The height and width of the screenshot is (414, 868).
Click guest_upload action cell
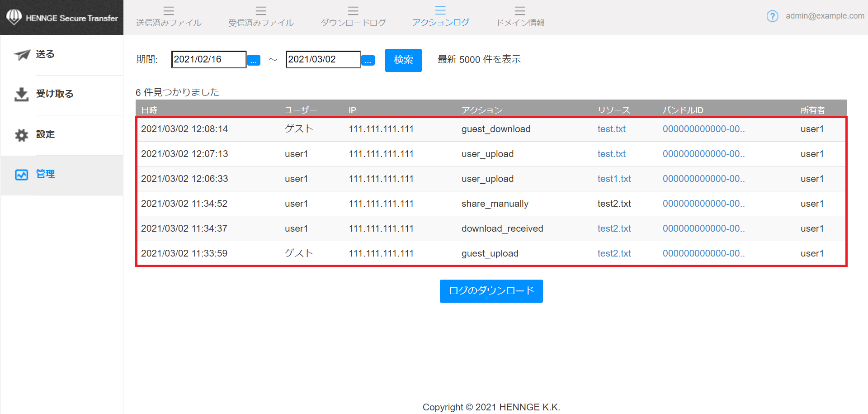pos(490,253)
